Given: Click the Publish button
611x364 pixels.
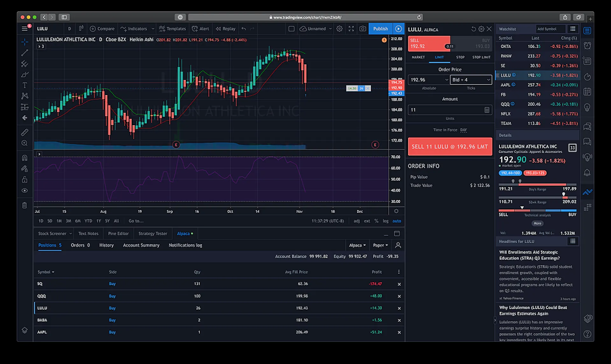Looking at the screenshot, I should (x=380, y=29).
